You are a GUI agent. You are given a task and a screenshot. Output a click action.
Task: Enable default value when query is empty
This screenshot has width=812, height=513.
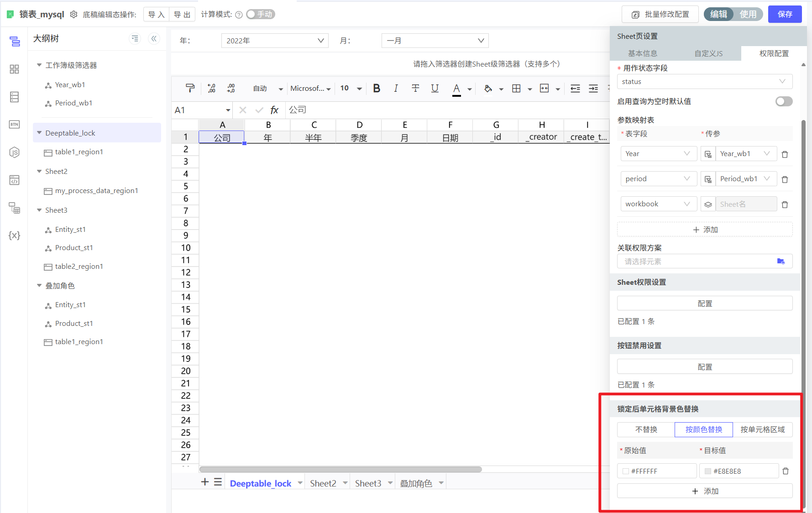(783, 101)
